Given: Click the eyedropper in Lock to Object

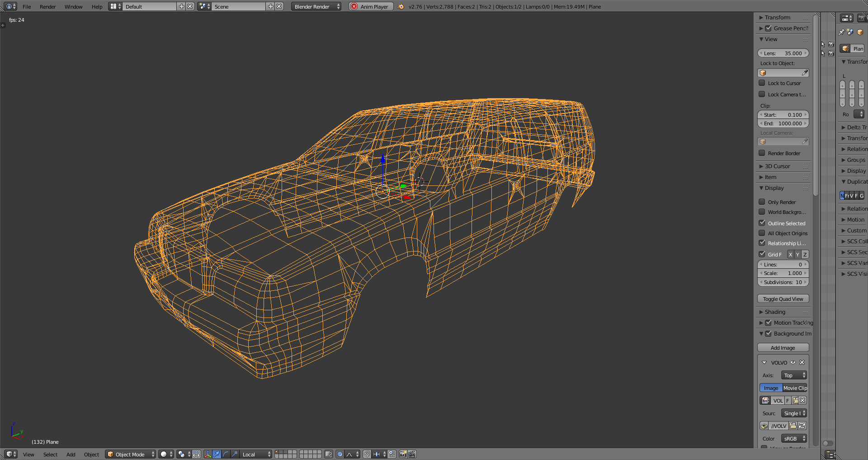Looking at the screenshot, I should [x=805, y=73].
